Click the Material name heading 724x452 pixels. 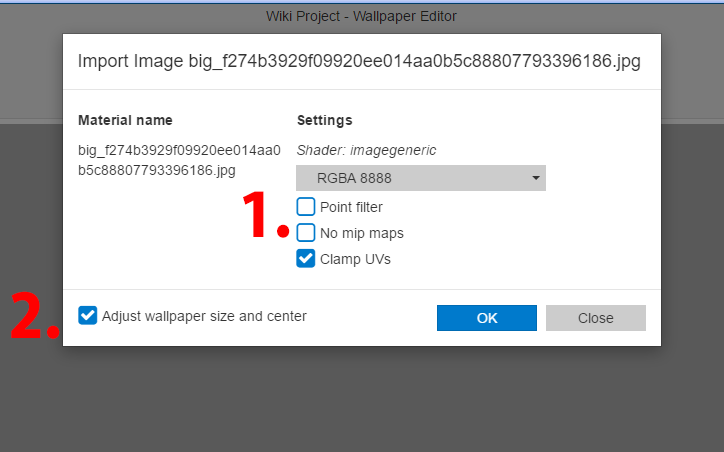(125, 120)
